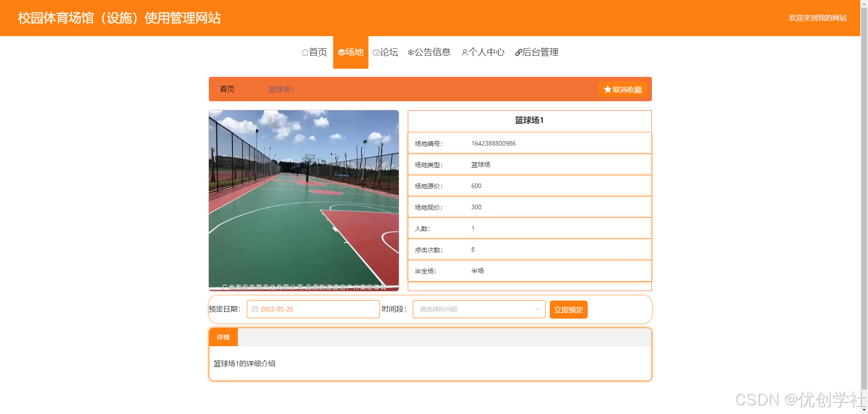The width and height of the screenshot is (868, 414).
Task: Click the 点击次数 value 8
Action: [473, 249]
